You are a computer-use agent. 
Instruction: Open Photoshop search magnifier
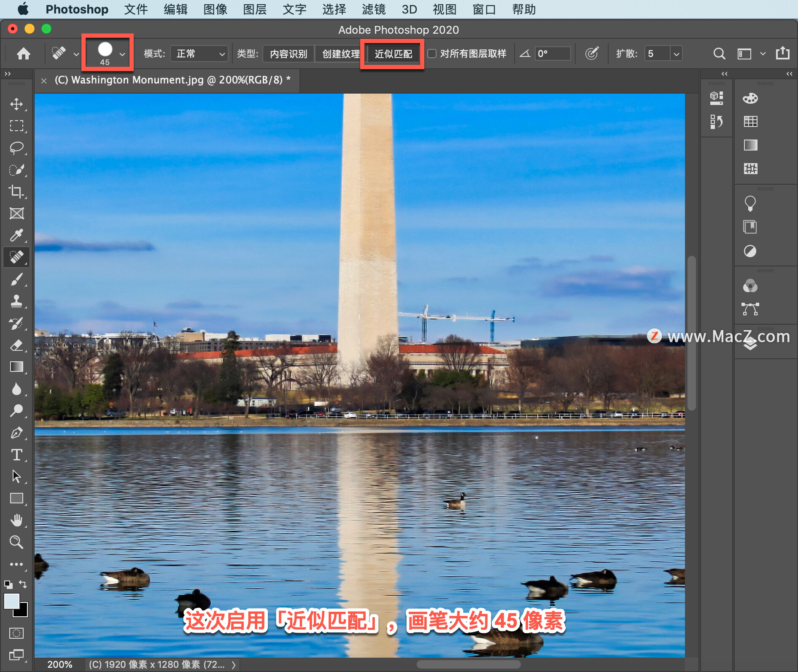pos(719,54)
